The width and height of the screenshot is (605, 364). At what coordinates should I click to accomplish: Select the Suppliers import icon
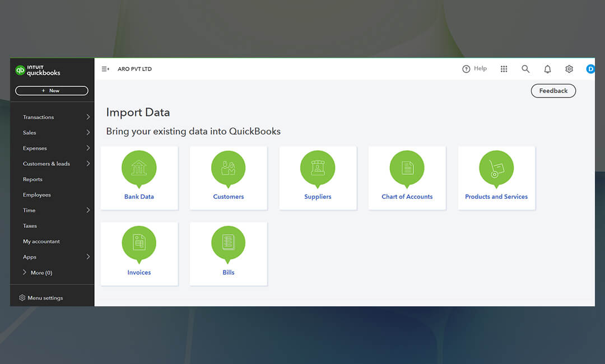click(318, 168)
